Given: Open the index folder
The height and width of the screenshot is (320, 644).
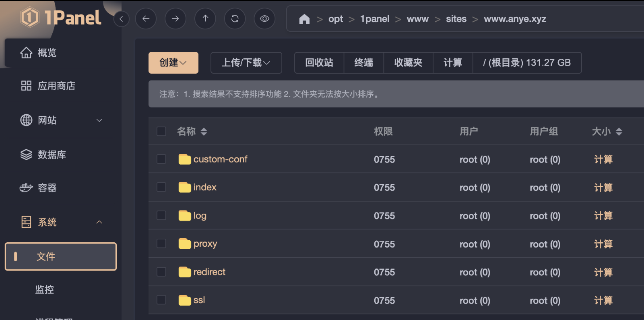Looking at the screenshot, I should [x=205, y=187].
